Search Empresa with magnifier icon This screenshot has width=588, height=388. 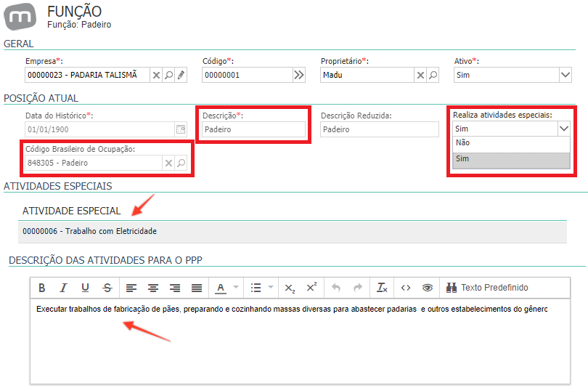[168, 75]
